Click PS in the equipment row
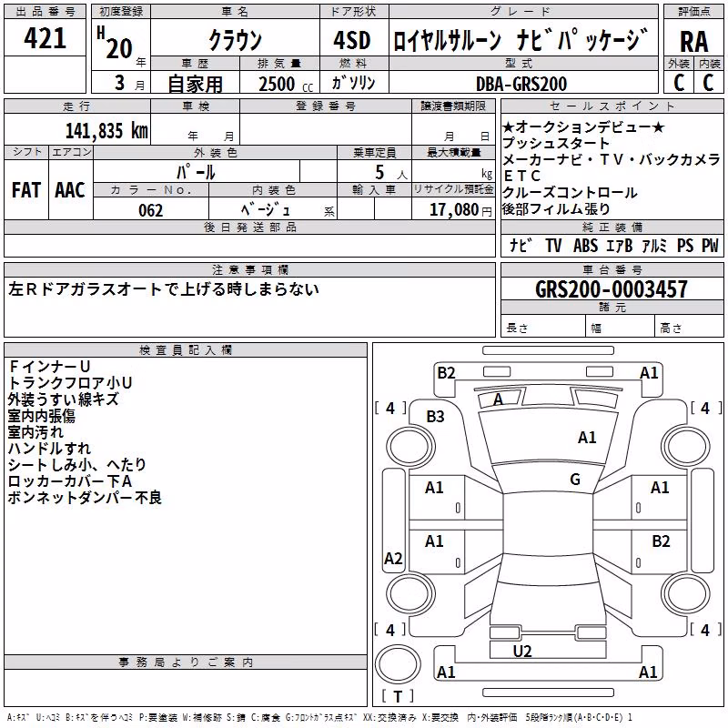This screenshot has height=728, width=728. 685,245
